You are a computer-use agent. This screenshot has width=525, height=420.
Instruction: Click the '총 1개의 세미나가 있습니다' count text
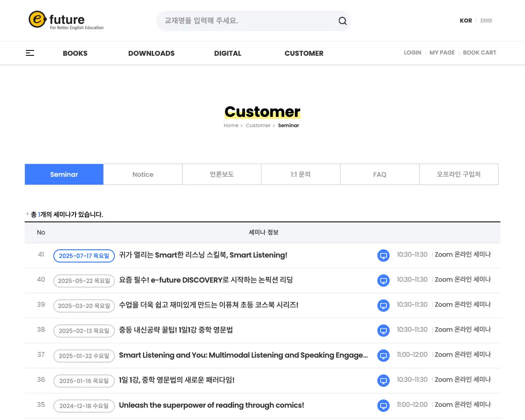click(x=67, y=215)
